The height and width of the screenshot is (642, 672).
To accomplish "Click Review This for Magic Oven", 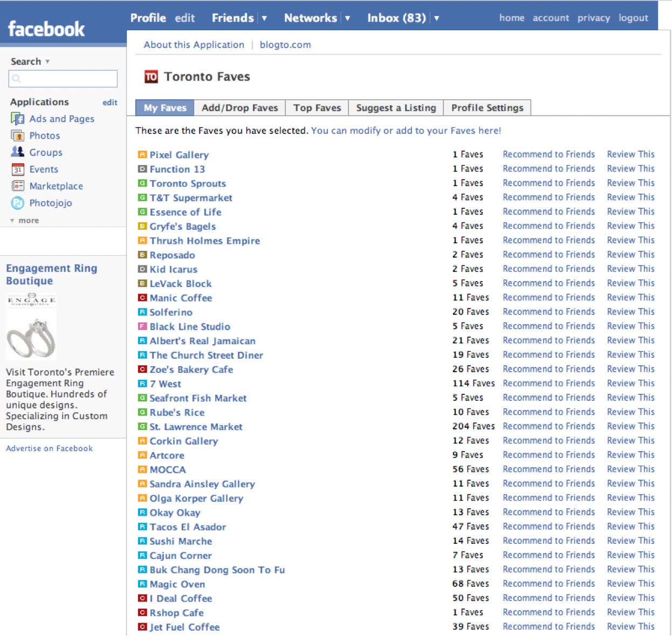I will [x=630, y=584].
